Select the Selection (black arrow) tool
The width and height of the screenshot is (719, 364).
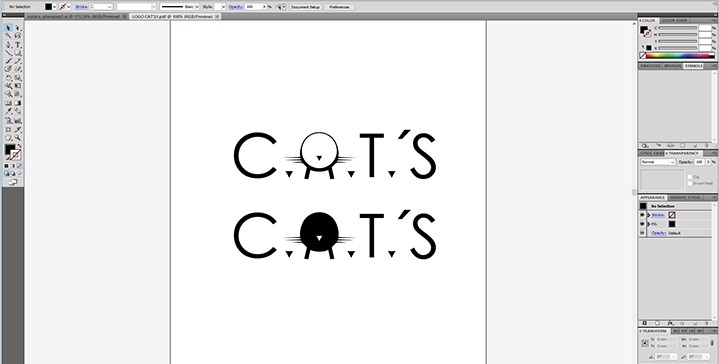click(x=8, y=28)
